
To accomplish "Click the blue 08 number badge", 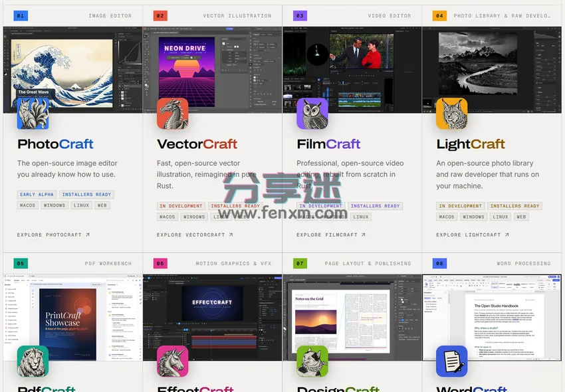I will point(439,263).
